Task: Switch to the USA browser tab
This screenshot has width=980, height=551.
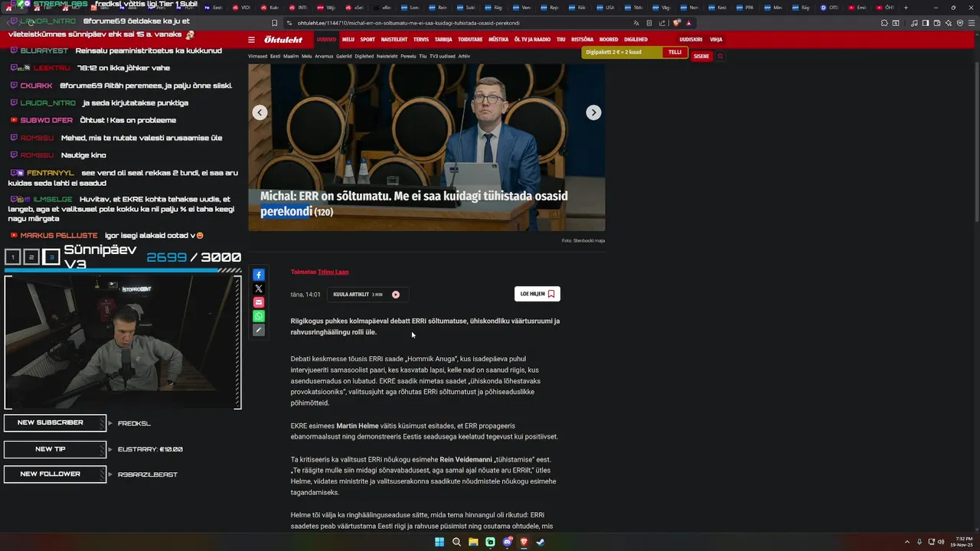Action: pos(605,8)
